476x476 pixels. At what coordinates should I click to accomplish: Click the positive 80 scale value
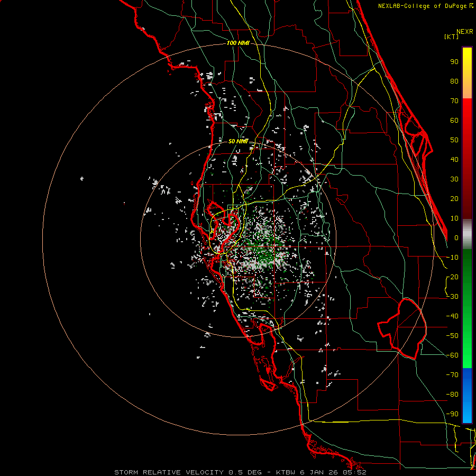coord(454,81)
